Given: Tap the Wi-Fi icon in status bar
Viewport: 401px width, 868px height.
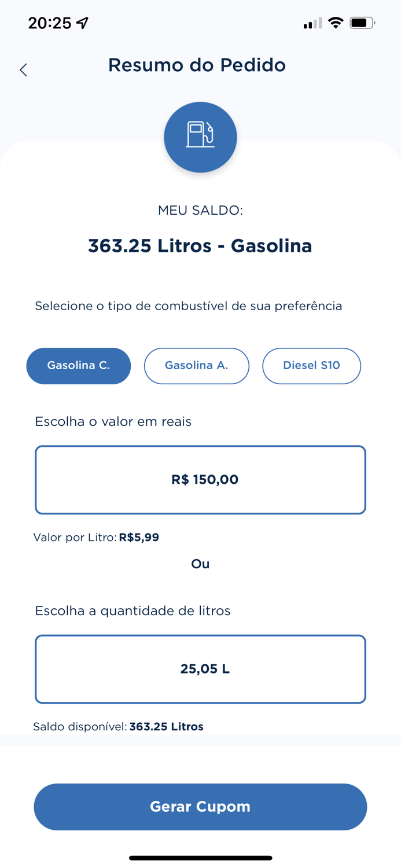Looking at the screenshot, I should pyautogui.click(x=336, y=23).
